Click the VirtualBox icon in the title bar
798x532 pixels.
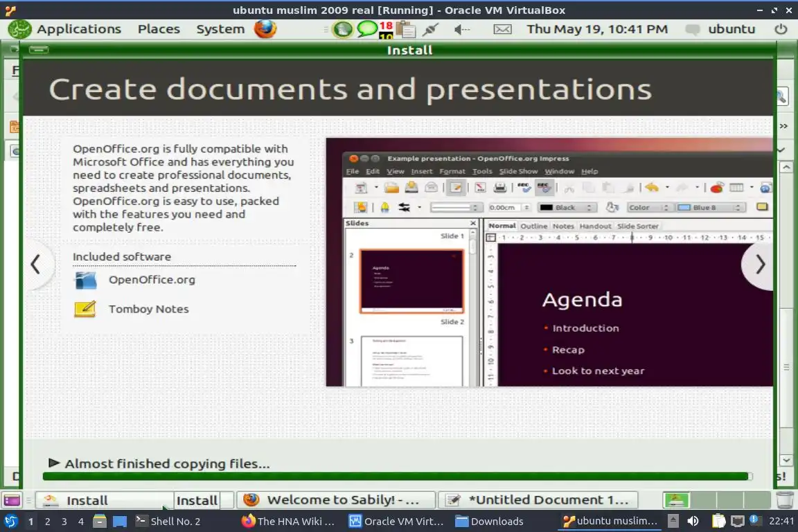10,10
